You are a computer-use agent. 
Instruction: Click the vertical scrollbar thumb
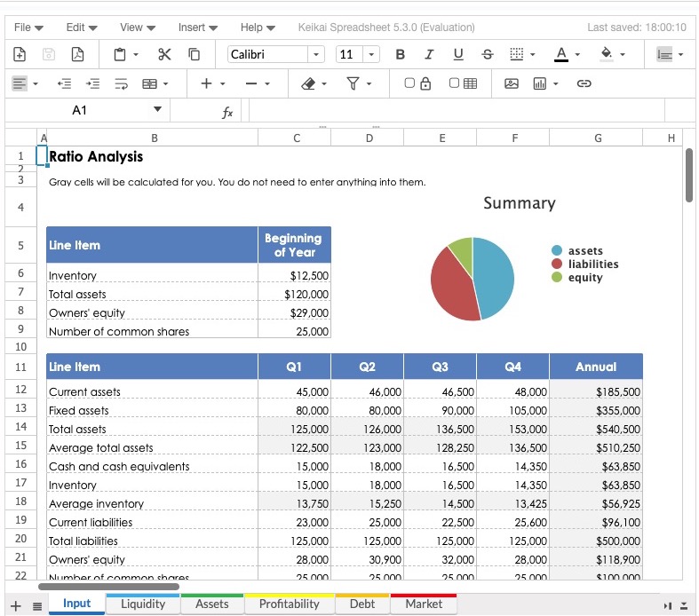(x=689, y=175)
